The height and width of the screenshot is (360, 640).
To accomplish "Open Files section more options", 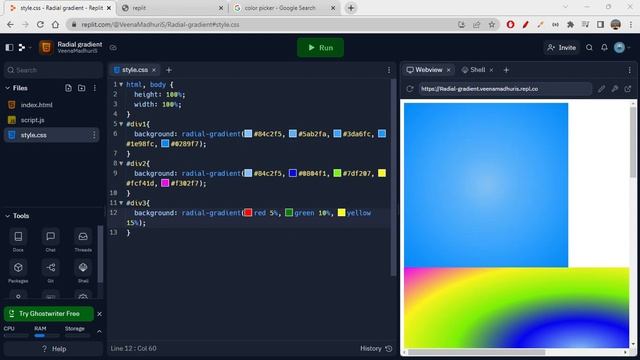I will (95, 88).
